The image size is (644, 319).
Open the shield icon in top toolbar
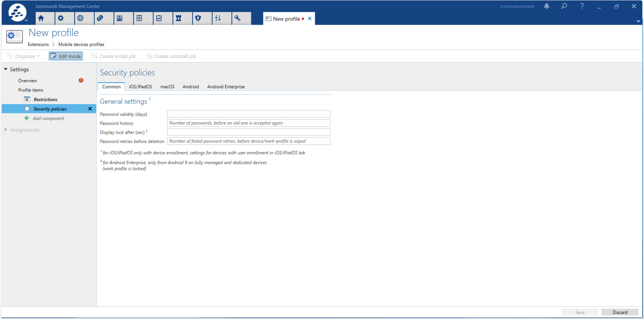click(198, 18)
